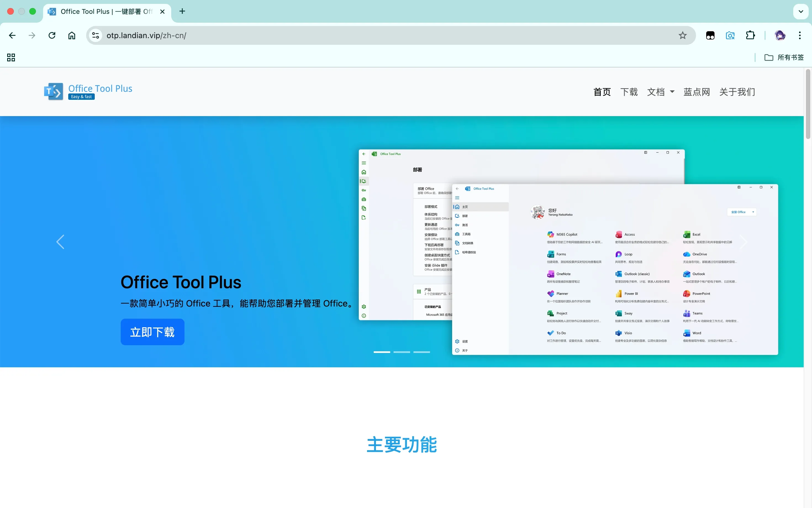Open the user profile avatar icon
The height and width of the screenshot is (508, 812).
click(780, 36)
